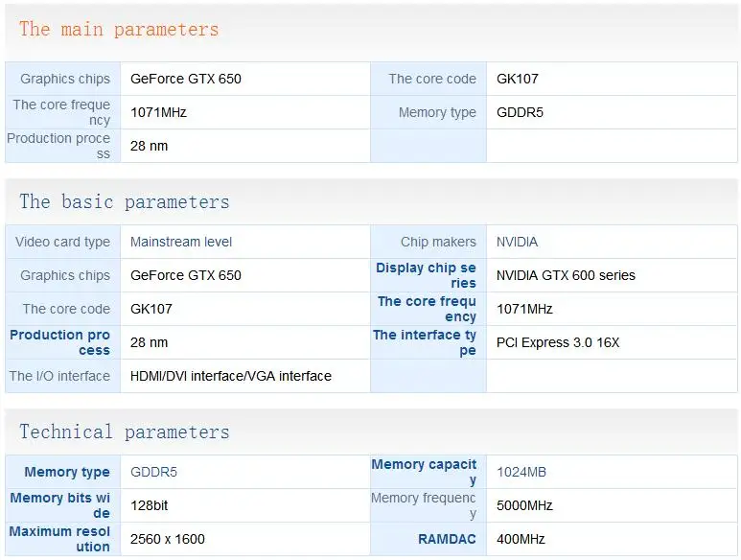Select the '1024MB' memory capacity value
Screen dimensions: 741x560
tap(521, 472)
